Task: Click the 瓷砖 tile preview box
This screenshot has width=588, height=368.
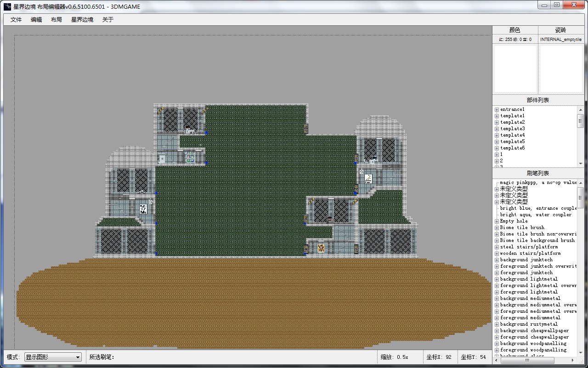Action: (x=561, y=69)
